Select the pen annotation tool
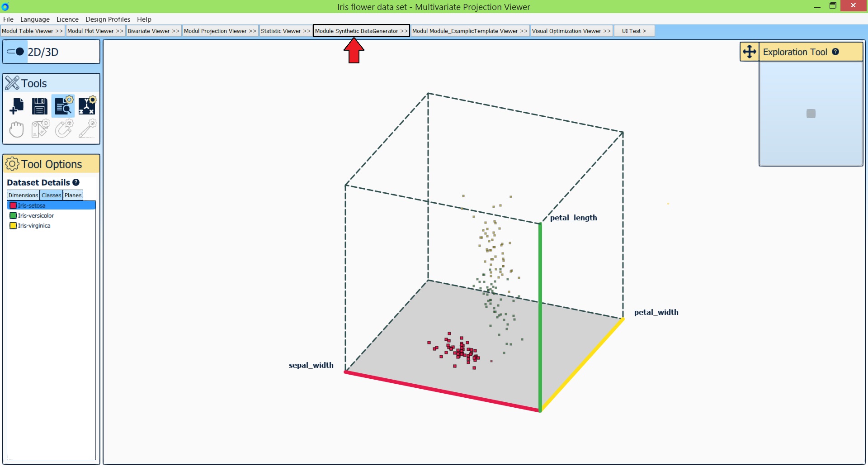Viewport: 868px width, 467px height. tap(87, 129)
